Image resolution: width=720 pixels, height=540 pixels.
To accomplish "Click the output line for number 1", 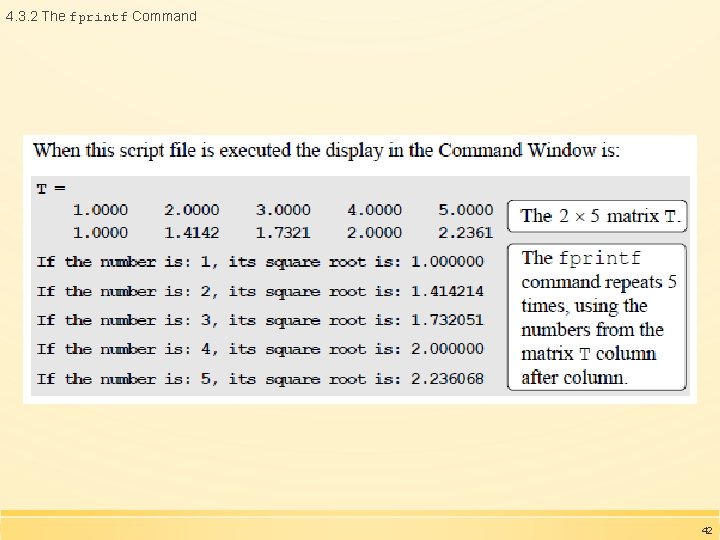I will [x=260, y=262].
